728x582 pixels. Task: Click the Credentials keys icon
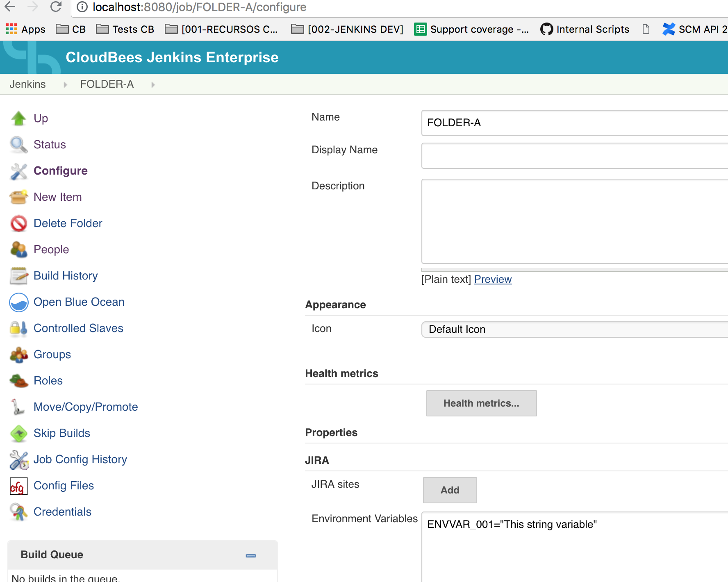point(18,512)
